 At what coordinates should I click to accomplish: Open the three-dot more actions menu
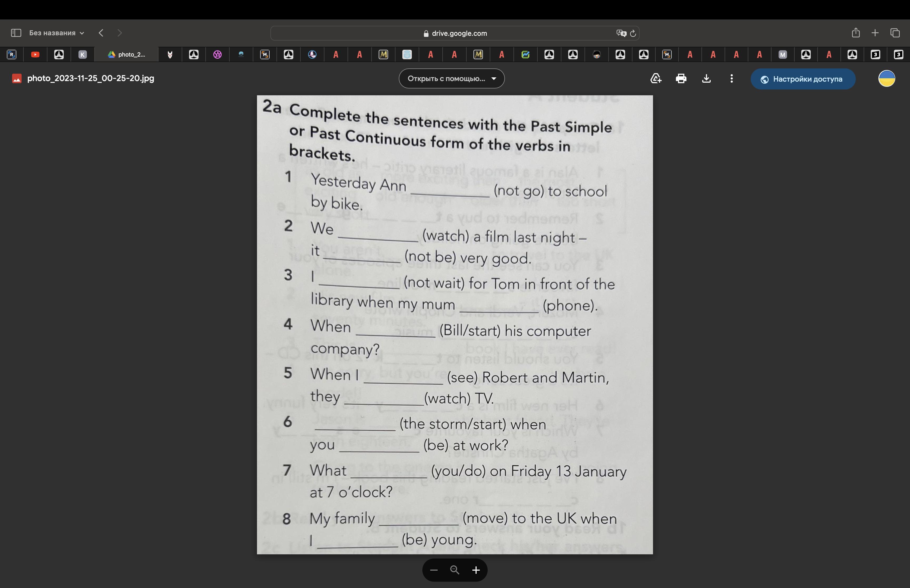731,79
